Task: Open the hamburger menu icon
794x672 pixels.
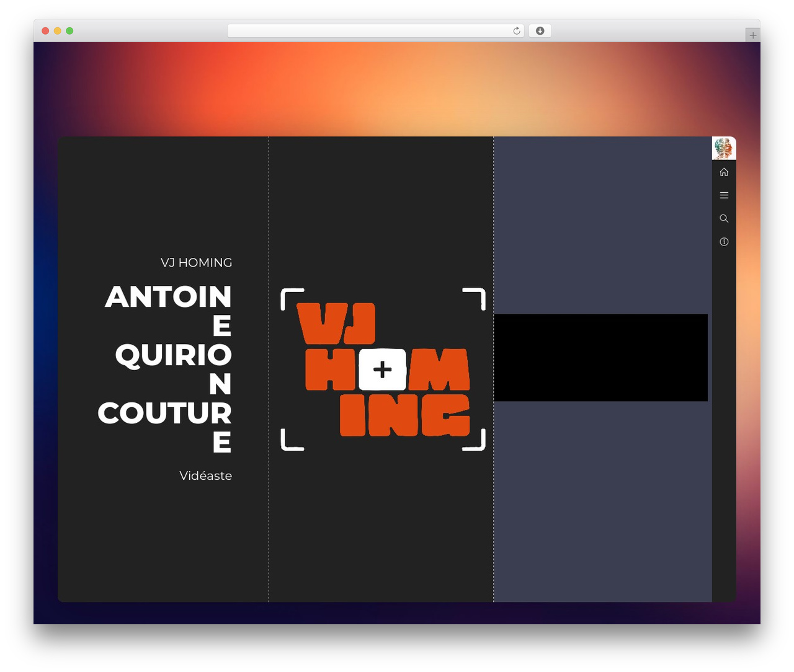Action: (x=724, y=195)
